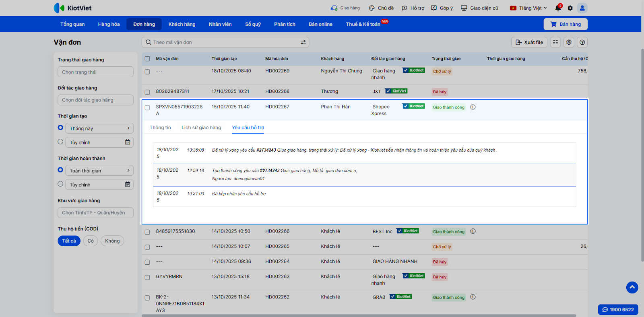Click the notification bell icon

pos(558,8)
